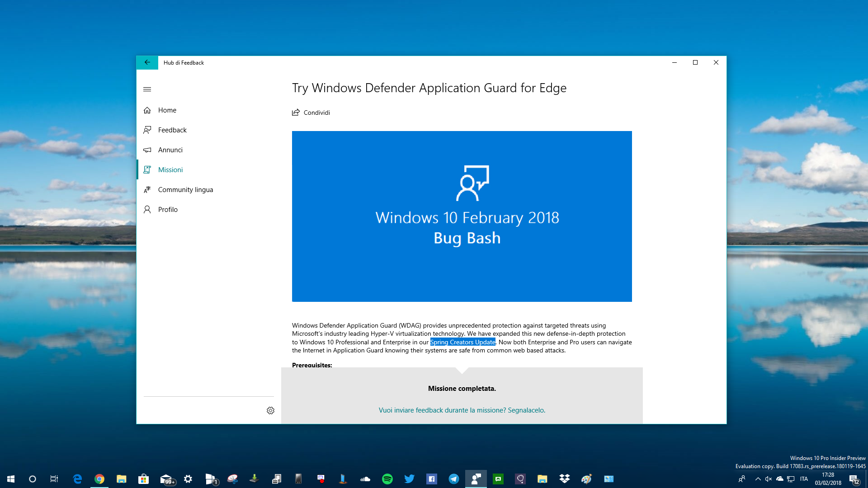
Task: Click the mission title heading
Action: pyautogui.click(x=429, y=88)
